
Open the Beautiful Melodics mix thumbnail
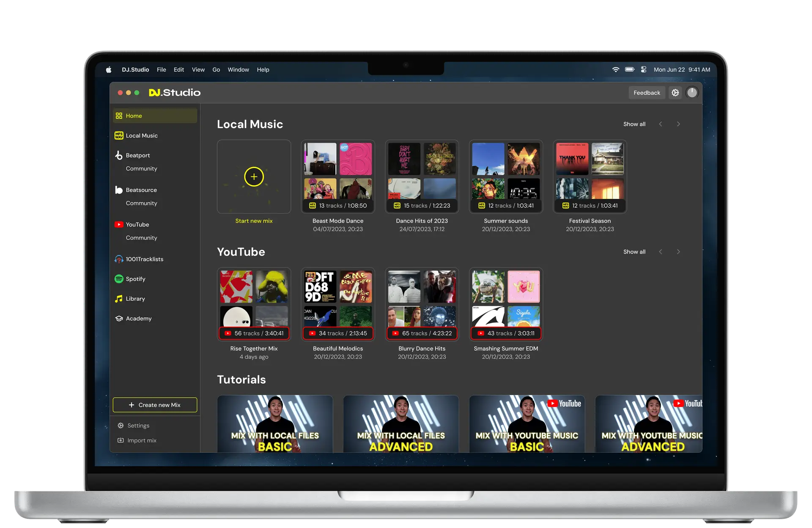(338, 304)
